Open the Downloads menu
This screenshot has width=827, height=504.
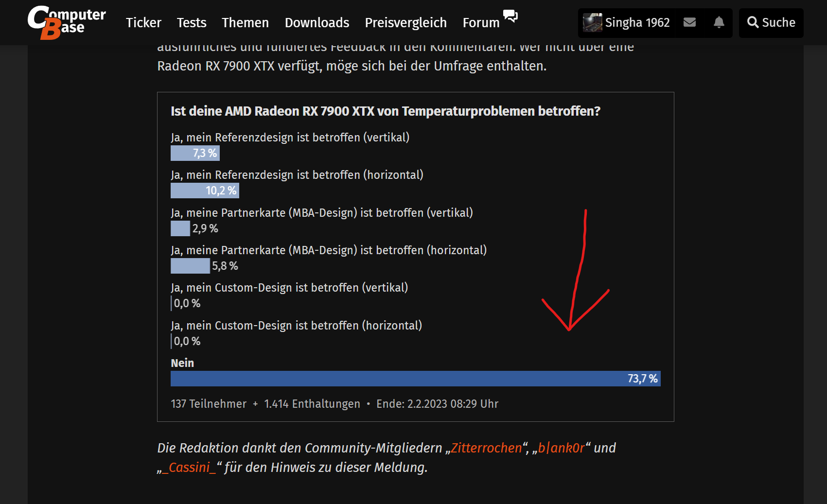(317, 23)
